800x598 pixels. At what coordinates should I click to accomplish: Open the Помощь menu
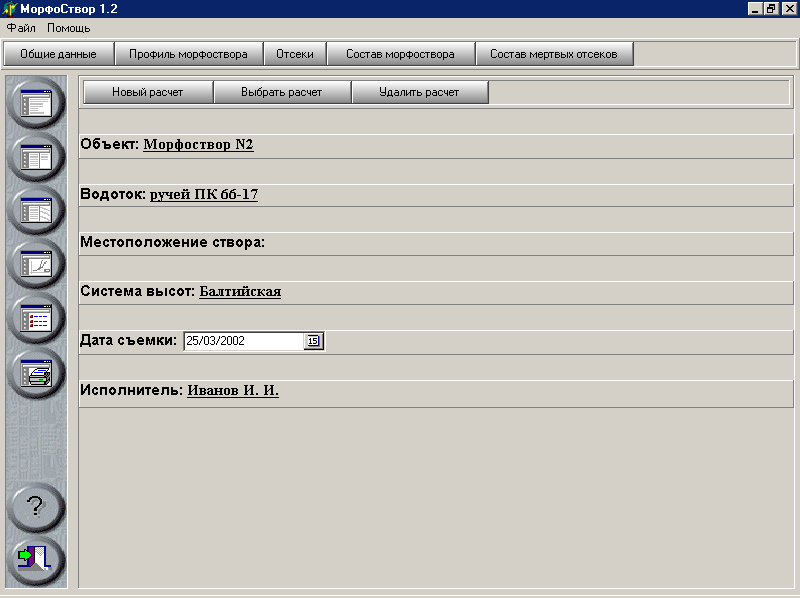(x=68, y=28)
